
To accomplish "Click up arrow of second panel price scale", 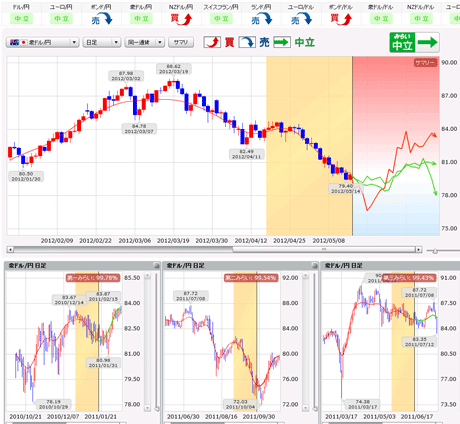I will click(305, 276).
